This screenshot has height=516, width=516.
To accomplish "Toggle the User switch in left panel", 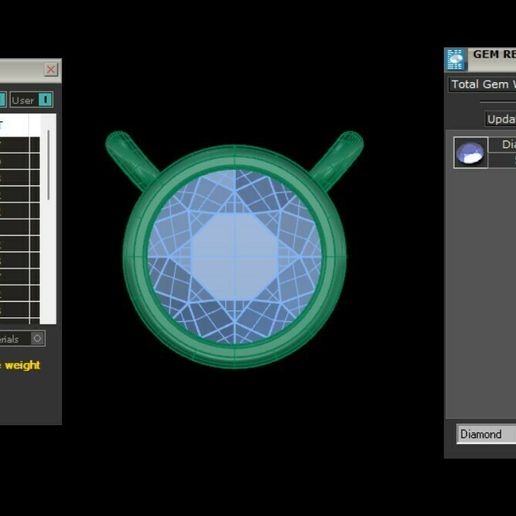I will (46, 100).
